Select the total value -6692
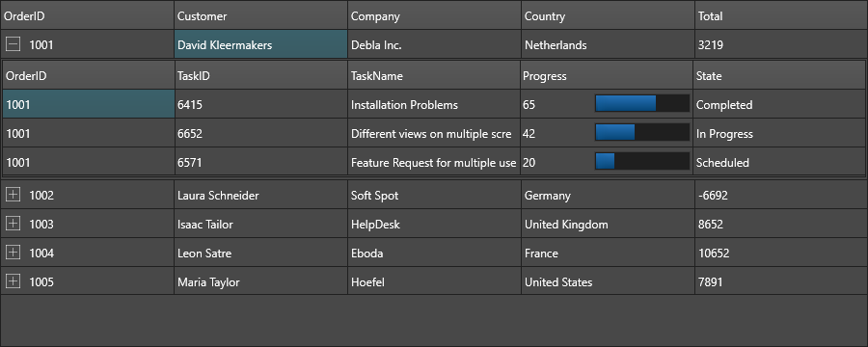The width and height of the screenshot is (868, 347). [x=781, y=195]
